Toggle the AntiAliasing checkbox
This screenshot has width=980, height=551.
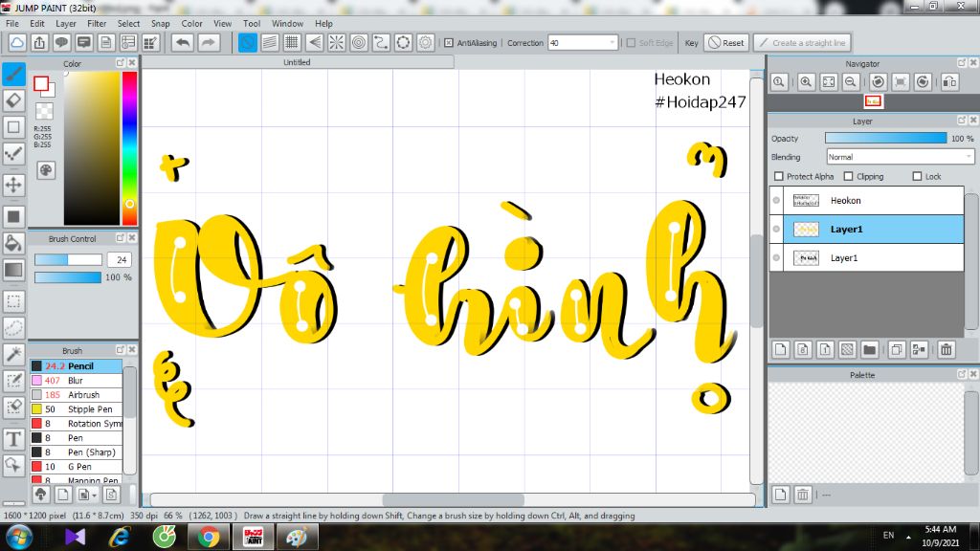click(449, 42)
